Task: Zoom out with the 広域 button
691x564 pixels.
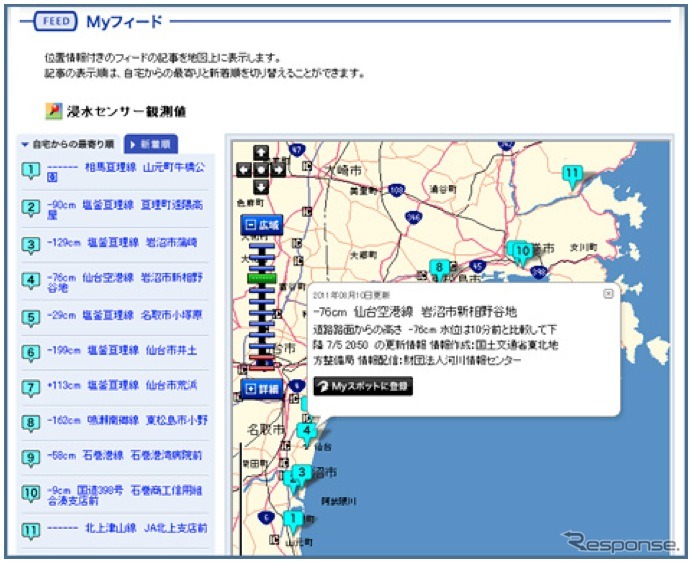Action: (261, 226)
